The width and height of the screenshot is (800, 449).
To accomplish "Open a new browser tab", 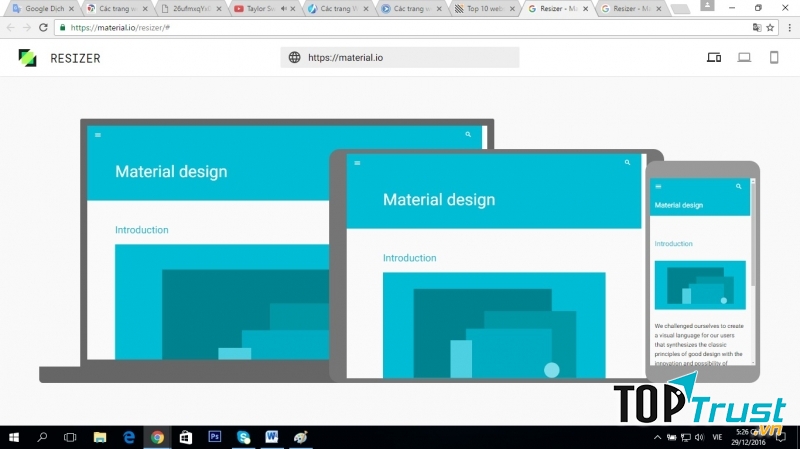I will coord(680,9).
